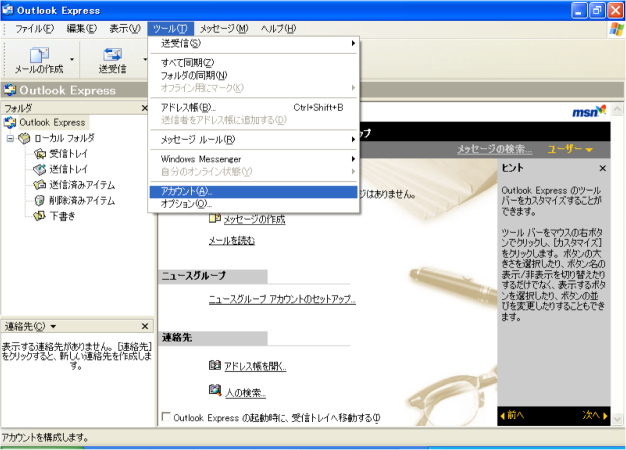This screenshot has width=626, height=450.
Task: Select the 受信トレイ folder icon
Action: point(40,154)
